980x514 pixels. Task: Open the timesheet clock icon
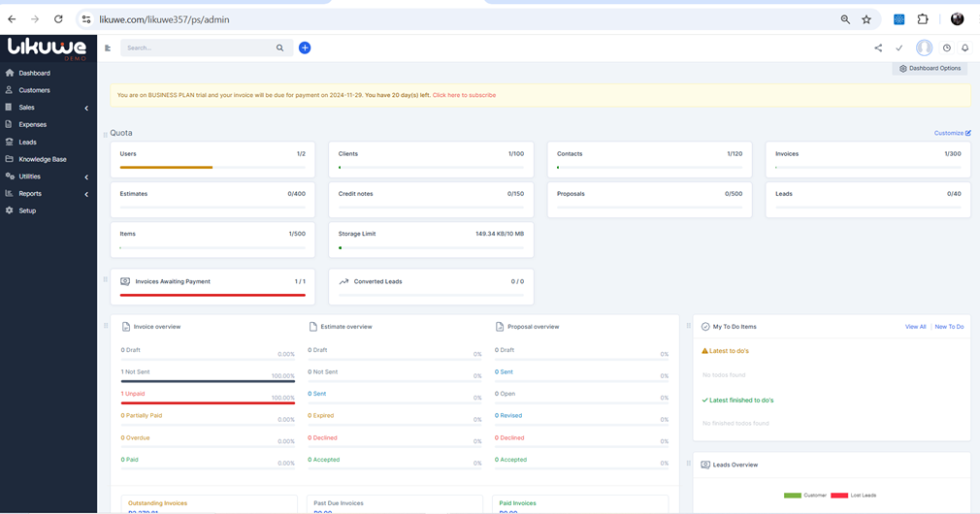pyautogui.click(x=947, y=48)
